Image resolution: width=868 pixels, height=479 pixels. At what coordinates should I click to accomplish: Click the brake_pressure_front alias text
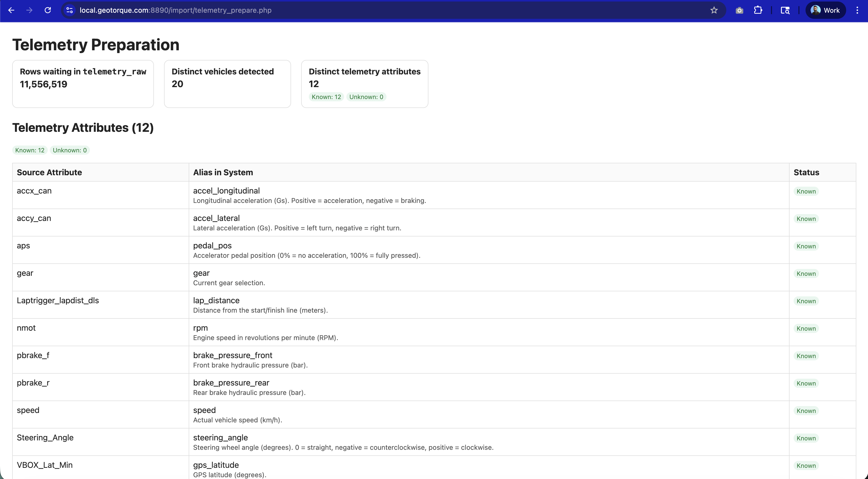pos(233,355)
